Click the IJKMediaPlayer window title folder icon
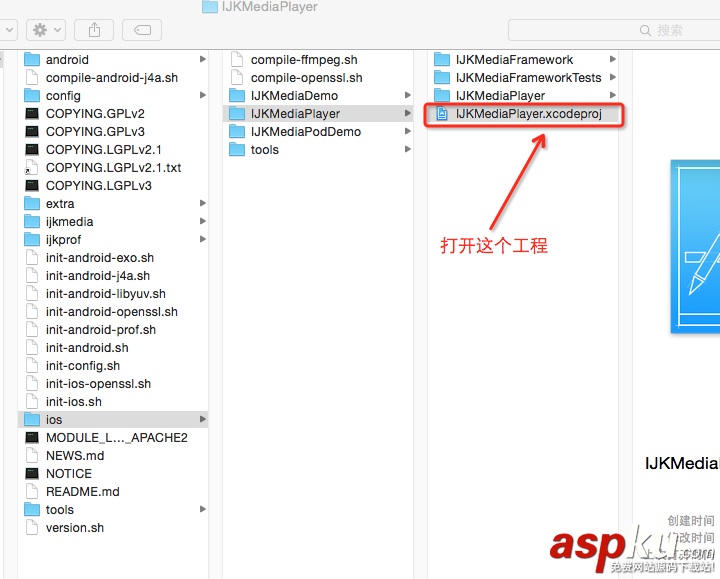Screen dimensions: 720x579 [x=210, y=6]
